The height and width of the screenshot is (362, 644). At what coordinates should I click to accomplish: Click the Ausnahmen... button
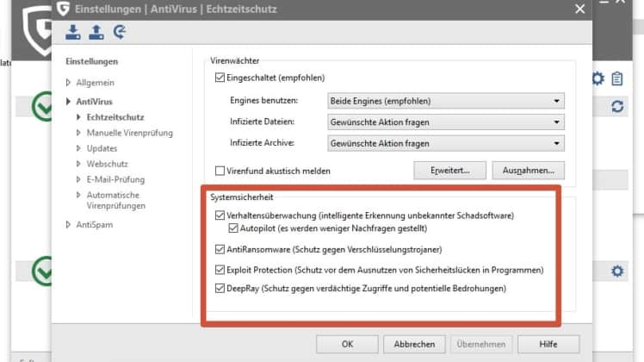click(x=528, y=171)
